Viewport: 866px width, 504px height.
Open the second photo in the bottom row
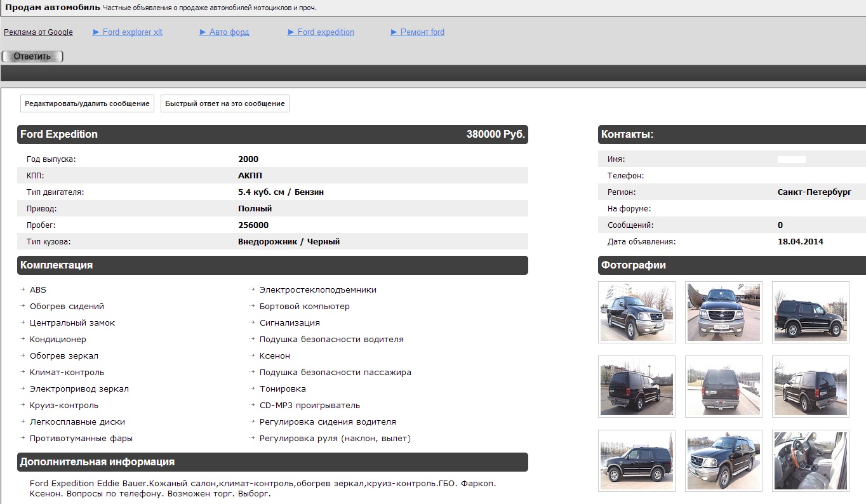click(x=724, y=461)
